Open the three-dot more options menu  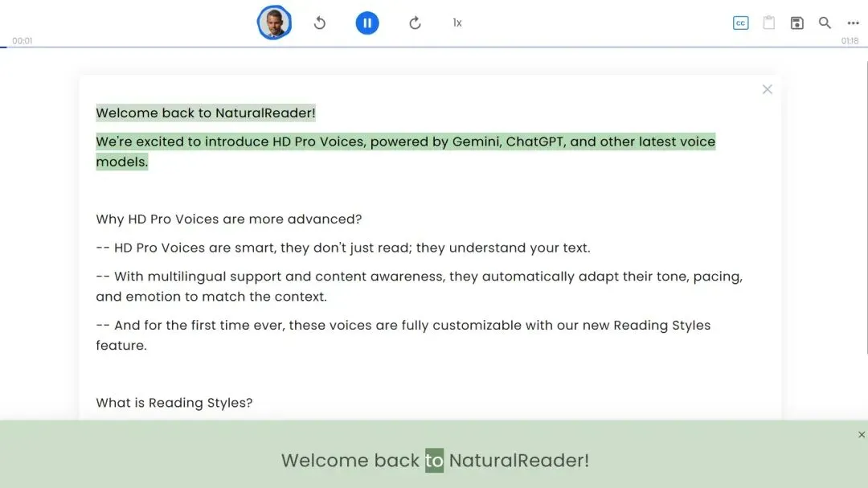(x=853, y=23)
